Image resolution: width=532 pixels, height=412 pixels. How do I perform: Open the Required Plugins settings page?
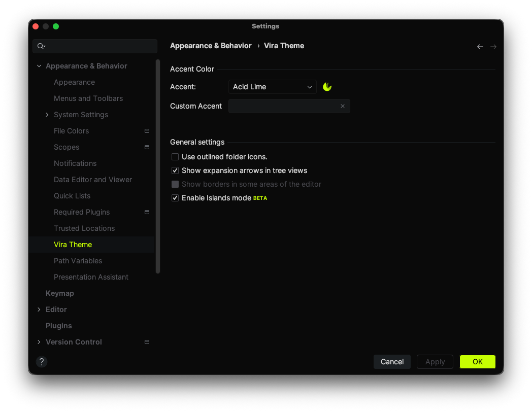82,212
